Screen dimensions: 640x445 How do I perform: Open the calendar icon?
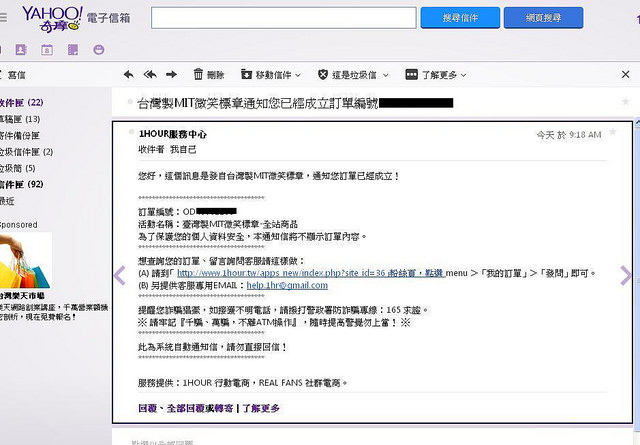(x=47, y=50)
